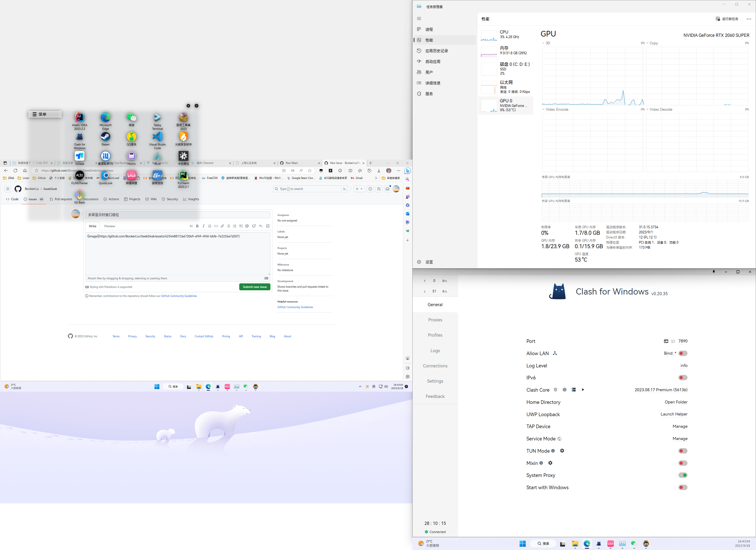Click the Submit new issue button
Screen dimensions: 756x550
point(255,287)
